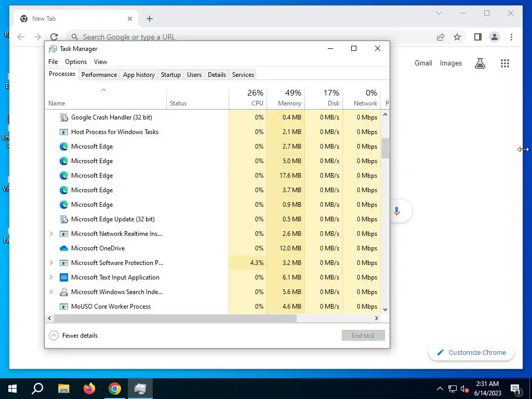Image resolution: width=532 pixels, height=399 pixels.
Task: Collapse Task Manager with Fewer details
Action: tap(73, 336)
